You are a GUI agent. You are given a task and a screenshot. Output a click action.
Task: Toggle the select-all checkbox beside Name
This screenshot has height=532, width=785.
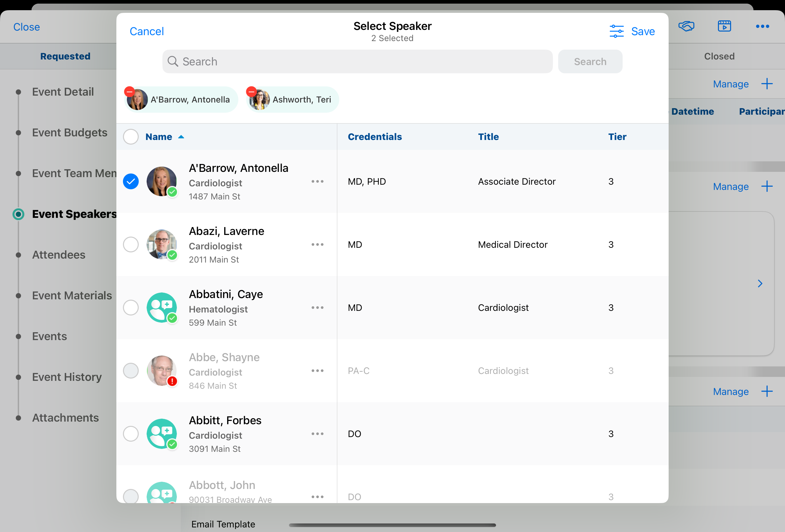pyautogui.click(x=131, y=137)
